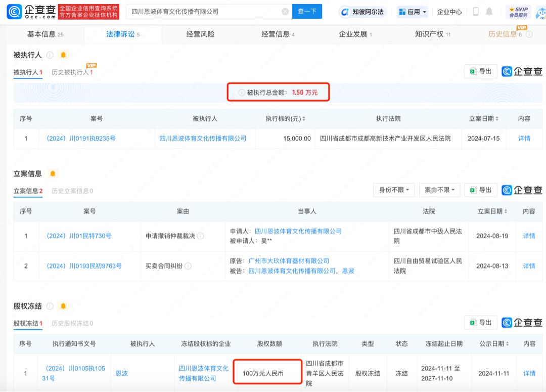View 详情 for the 股权冻结 record
Image resolution: width=546 pixels, height=392 pixels.
[529, 373]
